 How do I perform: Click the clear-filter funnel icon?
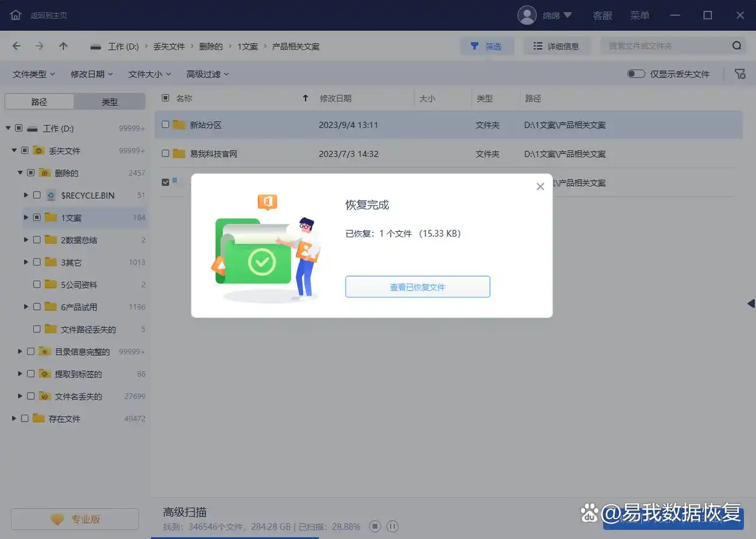tap(740, 74)
